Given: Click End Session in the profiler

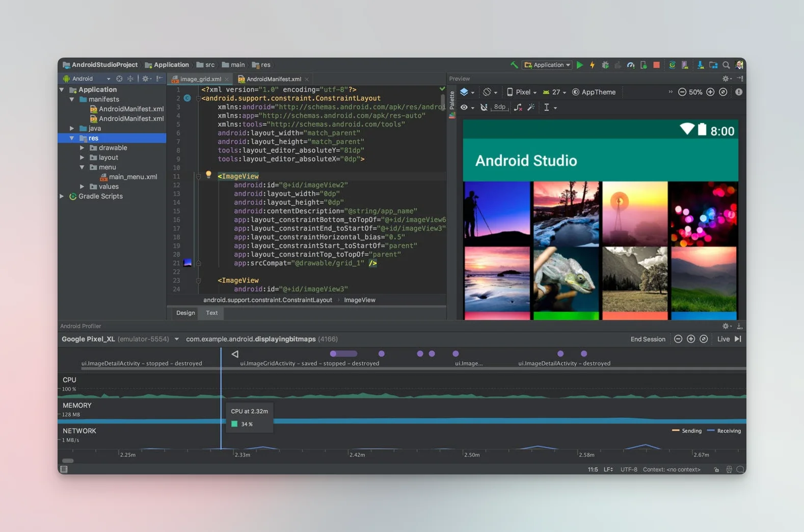Looking at the screenshot, I should tap(648, 339).
